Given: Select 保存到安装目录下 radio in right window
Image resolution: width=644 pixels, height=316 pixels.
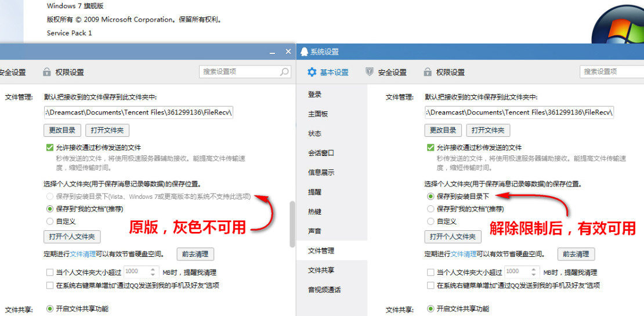Looking at the screenshot, I should tap(430, 197).
